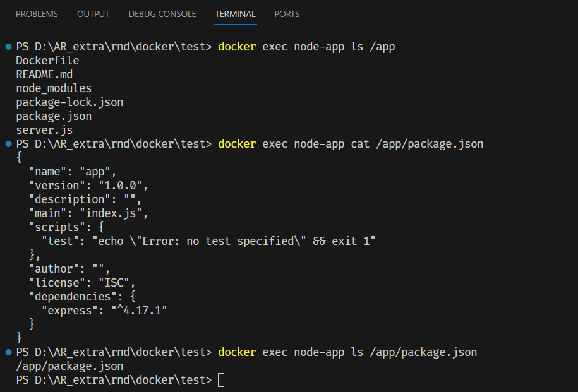Switch to the DEBUG CONSOLE tab
This screenshot has height=392, width=578.
(162, 14)
